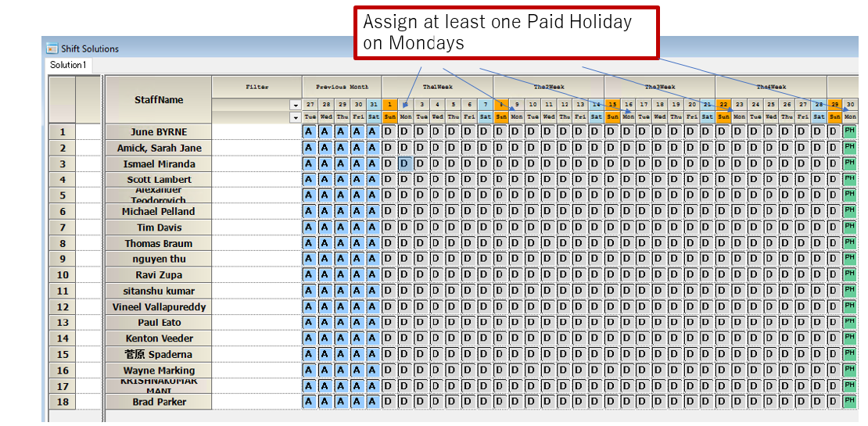Click the The1Week group header
This screenshot has height=426, width=868.
pos(437,87)
